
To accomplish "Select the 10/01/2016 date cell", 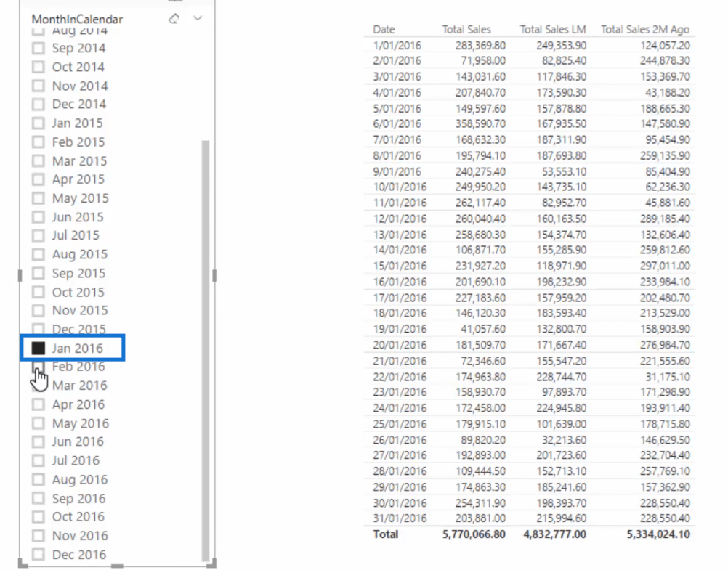I will pyautogui.click(x=400, y=187).
